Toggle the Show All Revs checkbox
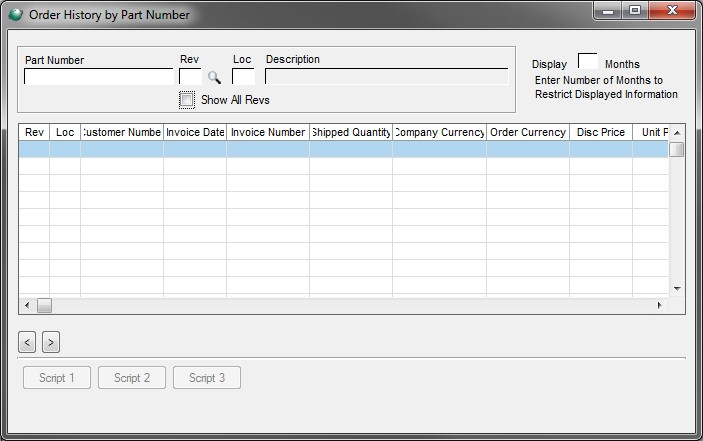 pos(187,99)
